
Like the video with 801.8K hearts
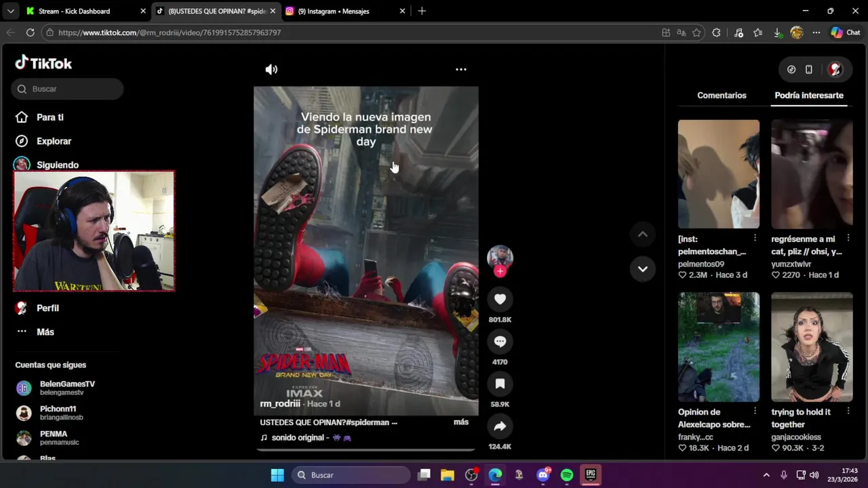(500, 299)
